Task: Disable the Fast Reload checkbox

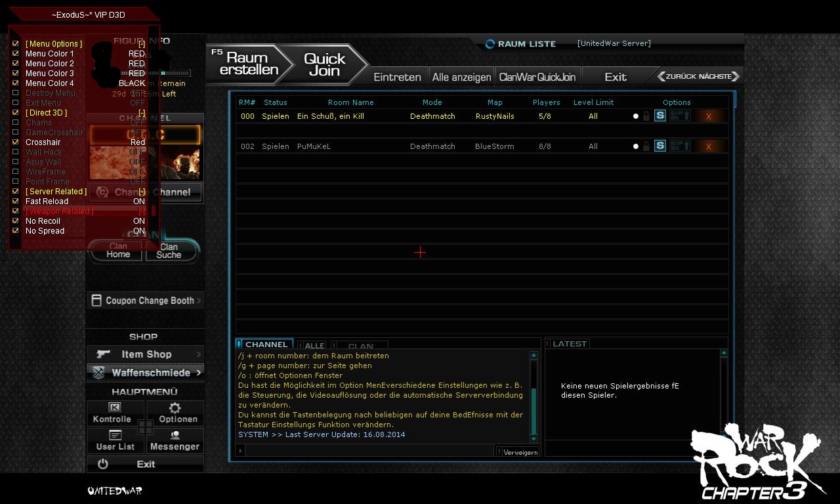Action: [16, 201]
